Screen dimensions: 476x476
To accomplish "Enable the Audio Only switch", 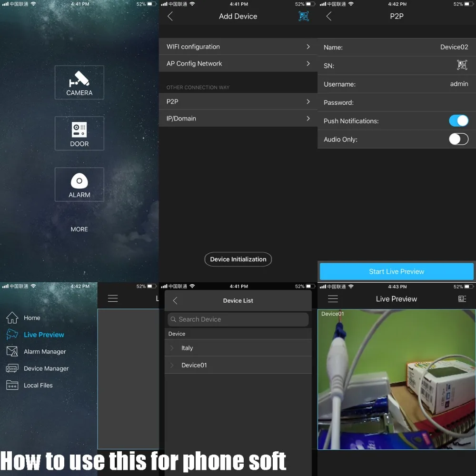I will coord(458,139).
